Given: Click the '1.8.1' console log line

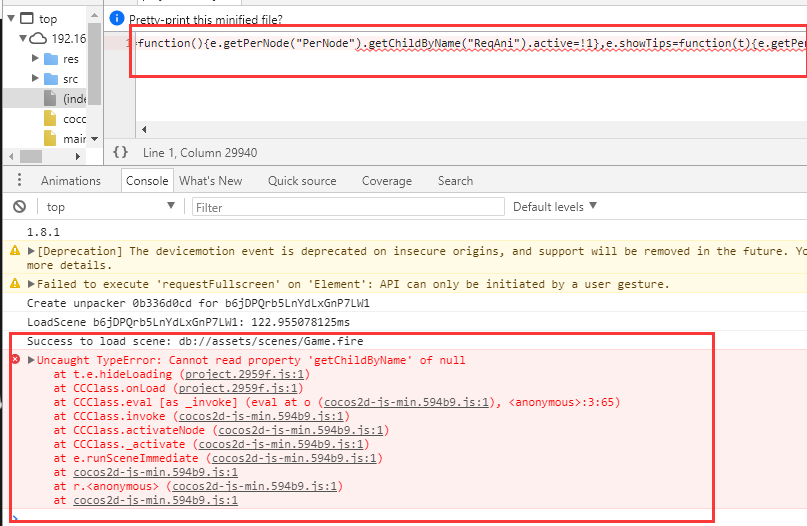Looking at the screenshot, I should [x=43, y=232].
